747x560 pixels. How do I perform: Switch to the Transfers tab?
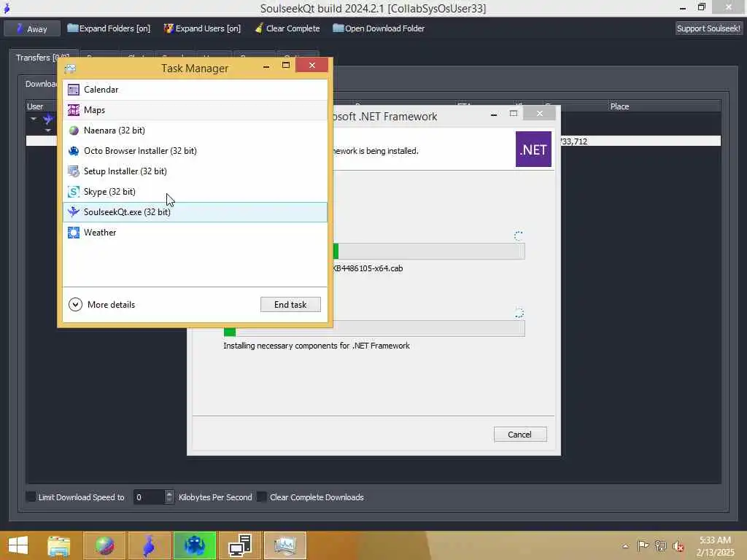pyautogui.click(x=42, y=58)
